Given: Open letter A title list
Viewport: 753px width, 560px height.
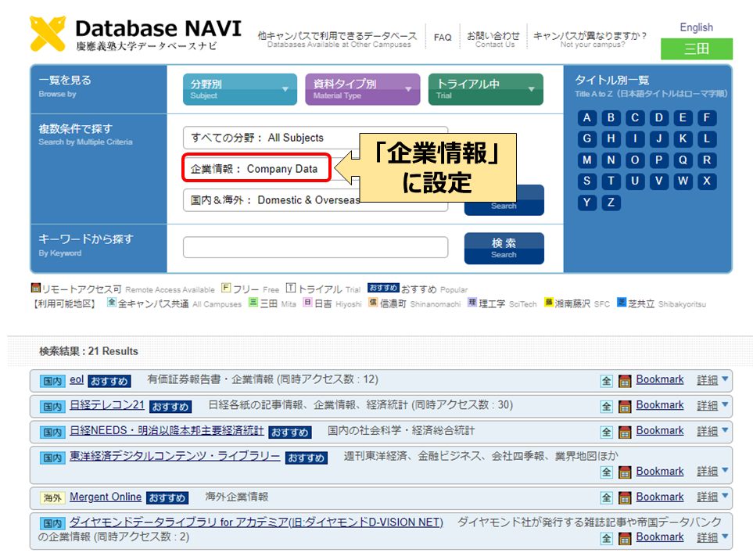Looking at the screenshot, I should coord(587,117).
